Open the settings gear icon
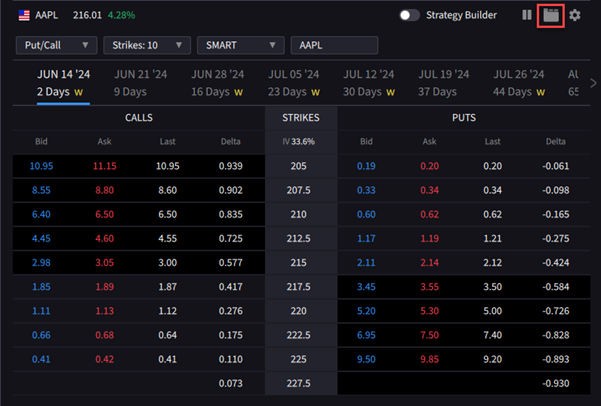This screenshot has width=601, height=406. 575,15
